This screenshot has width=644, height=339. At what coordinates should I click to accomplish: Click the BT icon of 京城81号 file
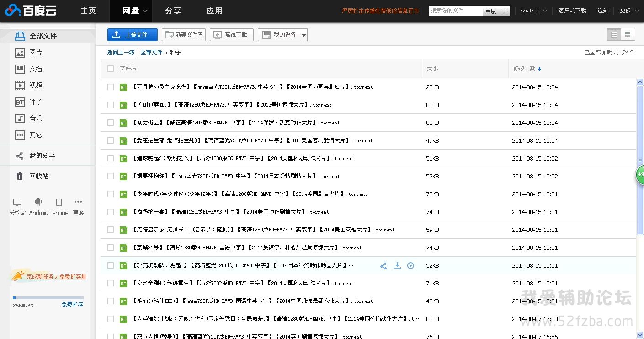pos(123,248)
